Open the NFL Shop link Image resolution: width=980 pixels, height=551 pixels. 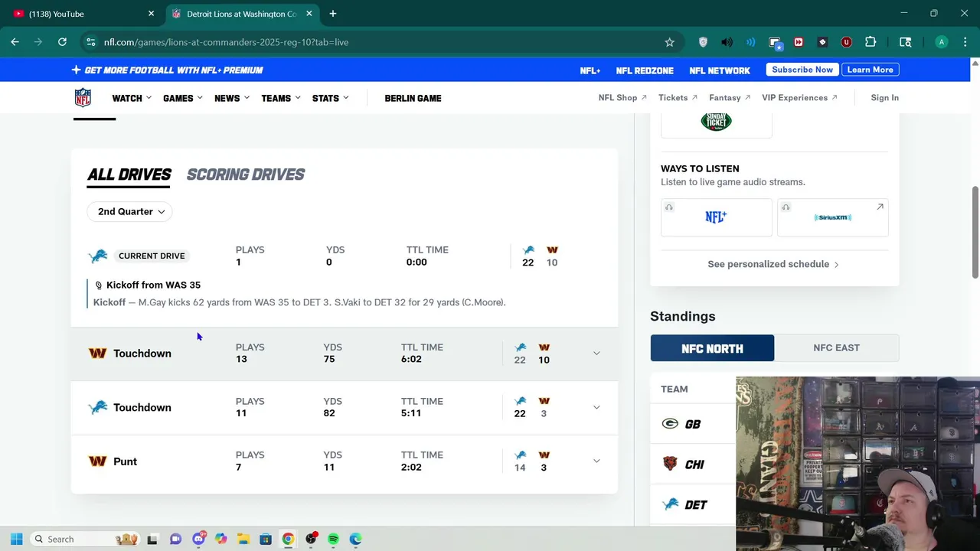click(622, 98)
